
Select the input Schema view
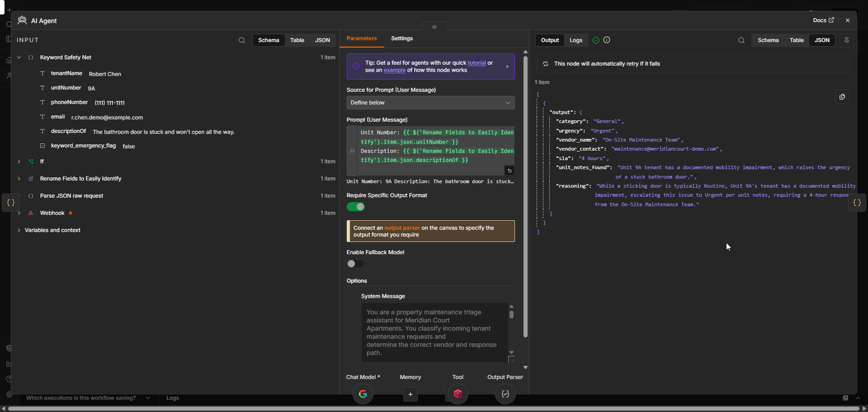[x=269, y=40]
